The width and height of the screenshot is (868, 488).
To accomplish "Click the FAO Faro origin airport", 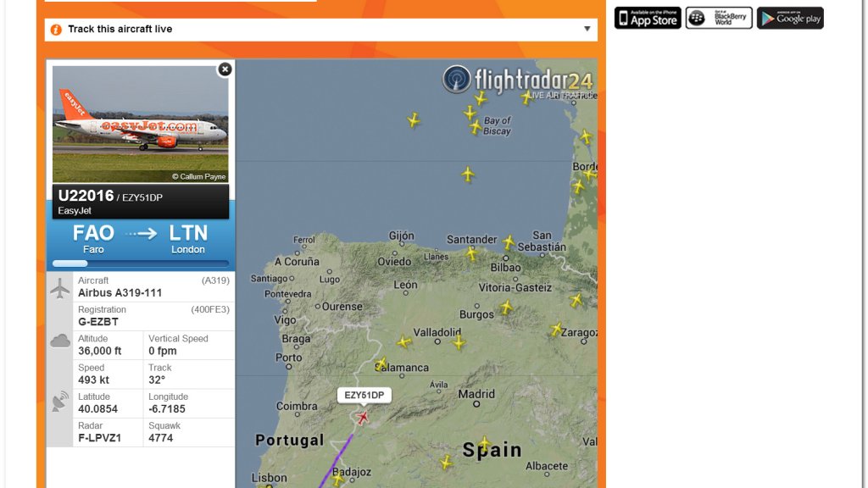I will (x=93, y=239).
